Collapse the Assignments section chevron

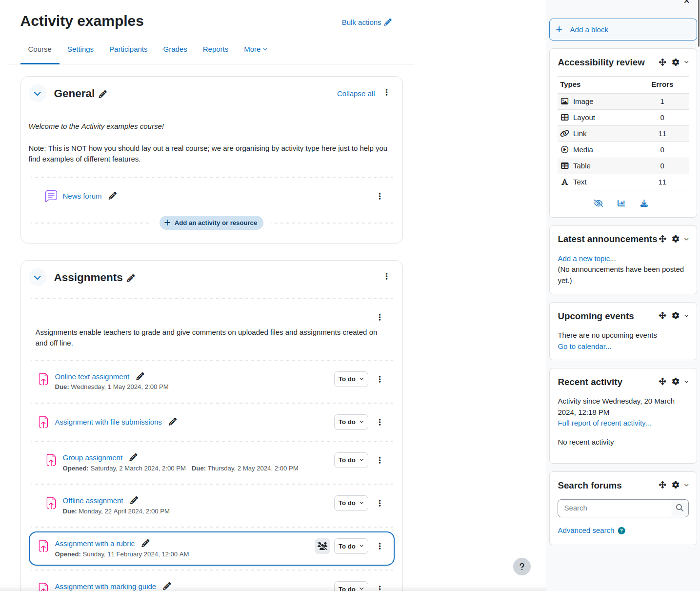38,277
